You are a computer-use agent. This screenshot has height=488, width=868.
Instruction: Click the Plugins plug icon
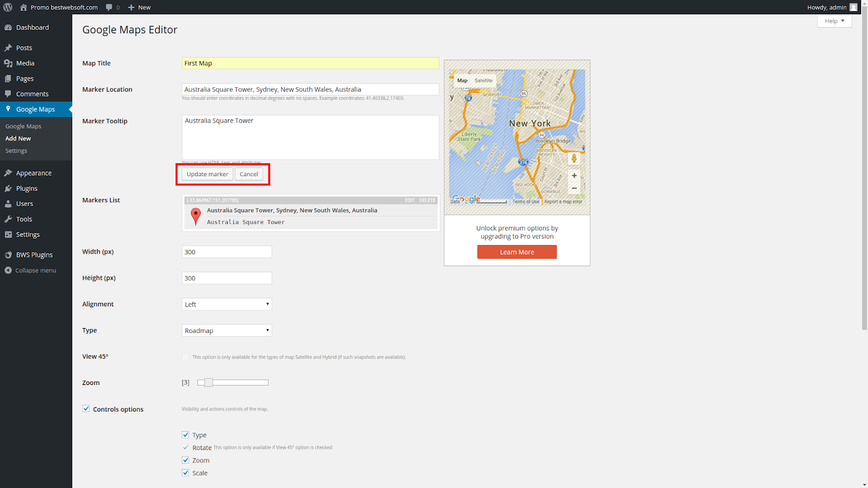(8, 189)
